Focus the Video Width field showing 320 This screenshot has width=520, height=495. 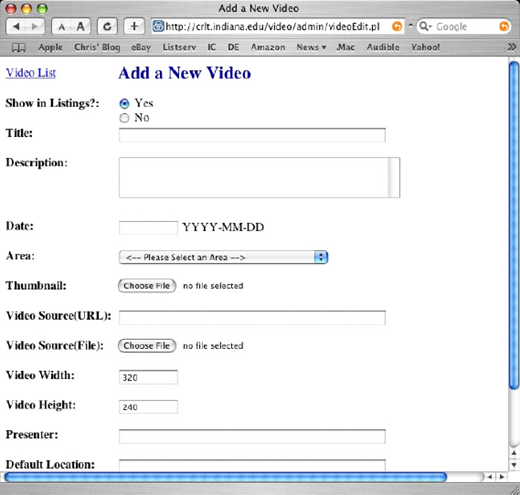[148, 377]
